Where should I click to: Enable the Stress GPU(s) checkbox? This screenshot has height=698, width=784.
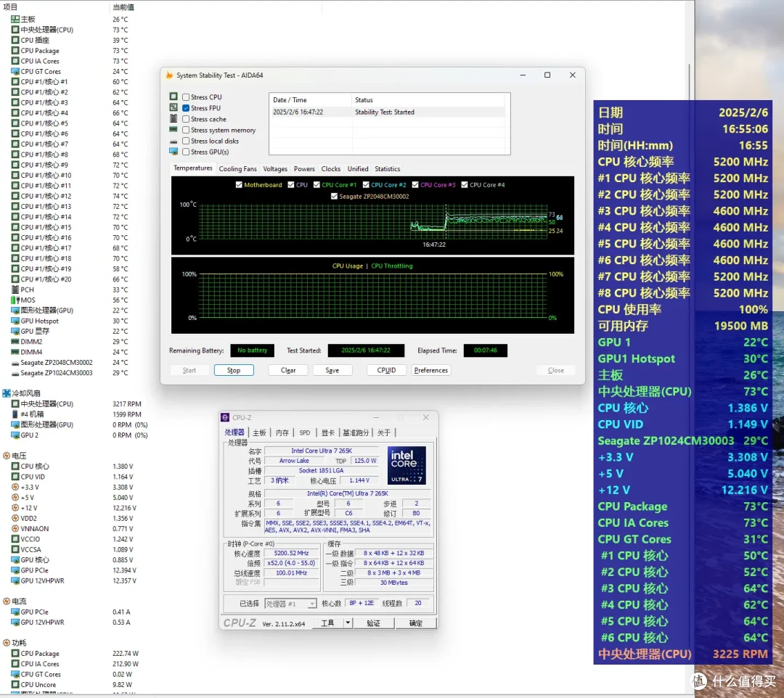coord(186,152)
